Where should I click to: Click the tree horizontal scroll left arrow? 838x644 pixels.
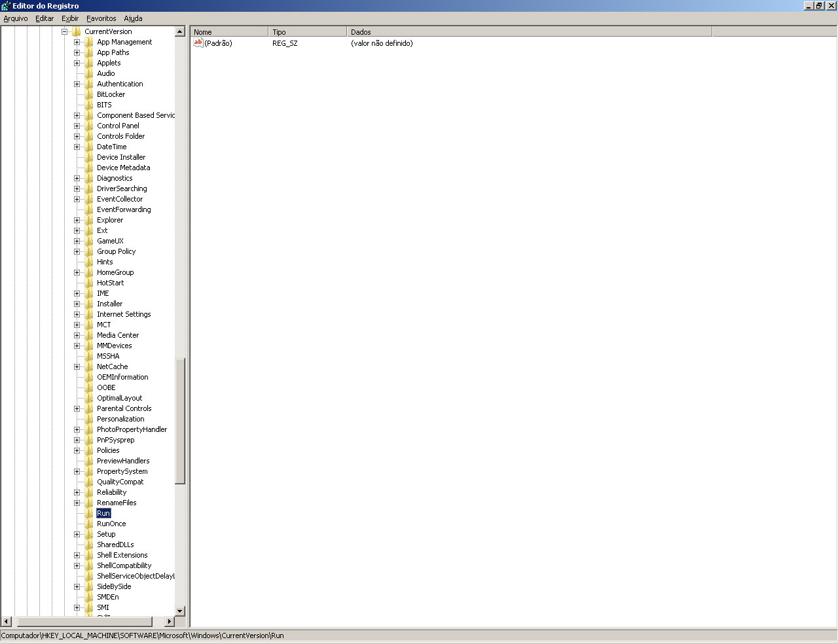click(7, 622)
